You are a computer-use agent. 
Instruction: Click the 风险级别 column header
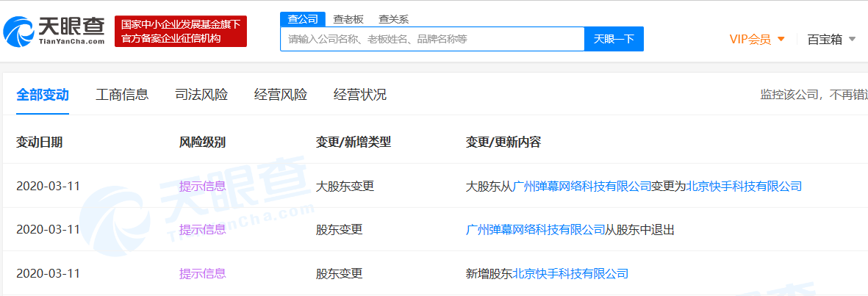click(203, 142)
